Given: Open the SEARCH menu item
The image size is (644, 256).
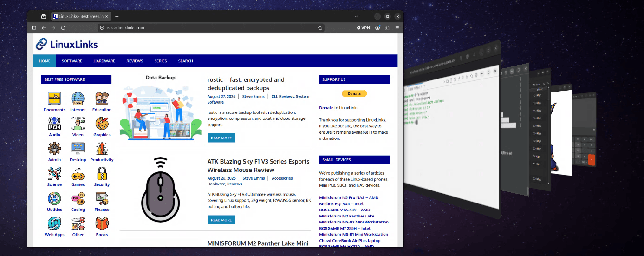Looking at the screenshot, I should [185, 61].
